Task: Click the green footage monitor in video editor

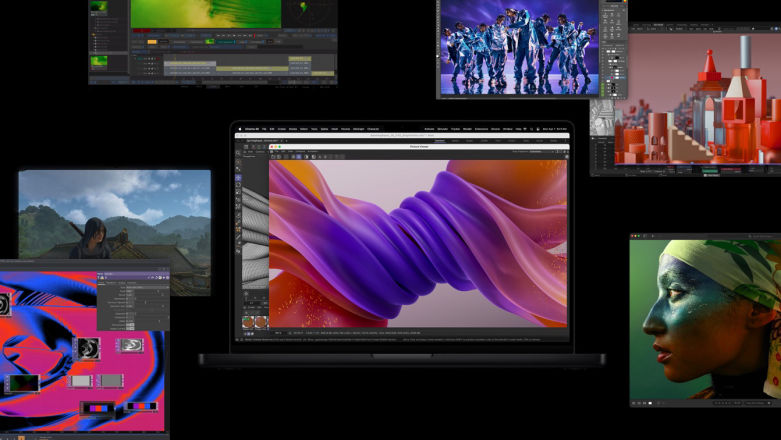Action: [x=206, y=14]
